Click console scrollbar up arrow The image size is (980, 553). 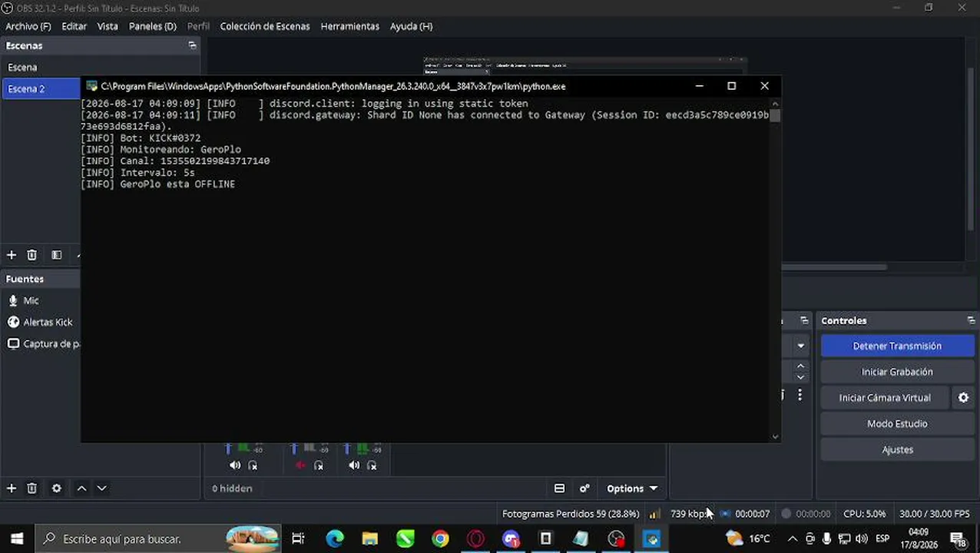[x=775, y=104]
